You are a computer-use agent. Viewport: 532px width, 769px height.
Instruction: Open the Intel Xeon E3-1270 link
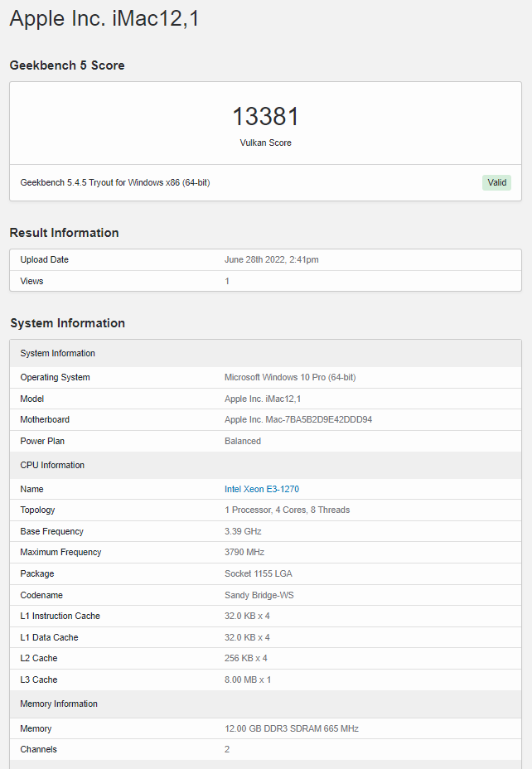click(262, 489)
